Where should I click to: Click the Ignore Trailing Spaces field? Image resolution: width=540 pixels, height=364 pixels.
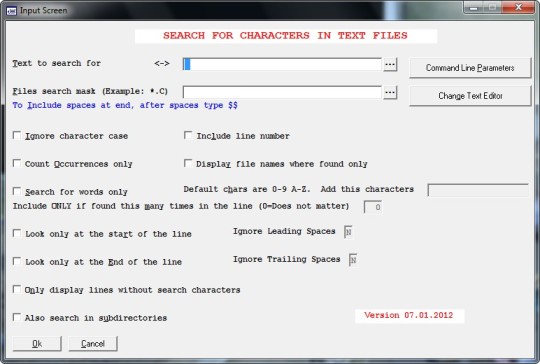(x=353, y=260)
